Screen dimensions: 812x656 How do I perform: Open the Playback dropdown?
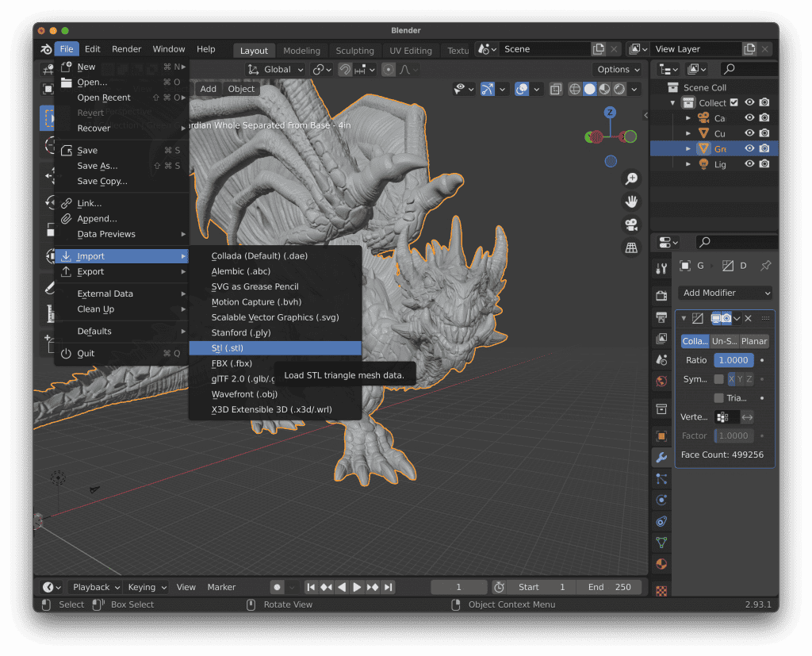(96, 587)
